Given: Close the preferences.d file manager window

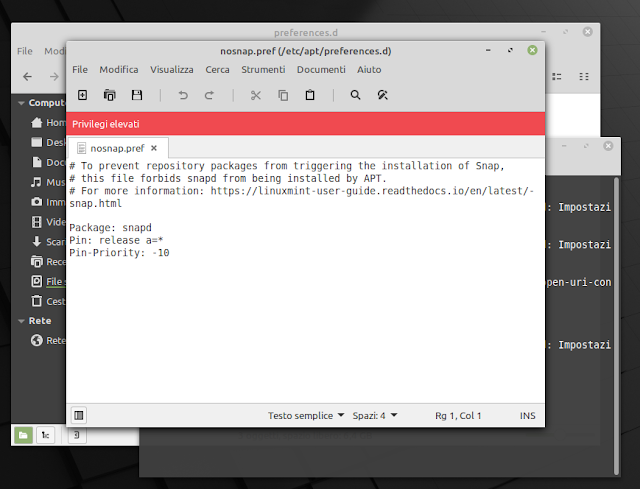Looking at the screenshot, I should (587, 31).
